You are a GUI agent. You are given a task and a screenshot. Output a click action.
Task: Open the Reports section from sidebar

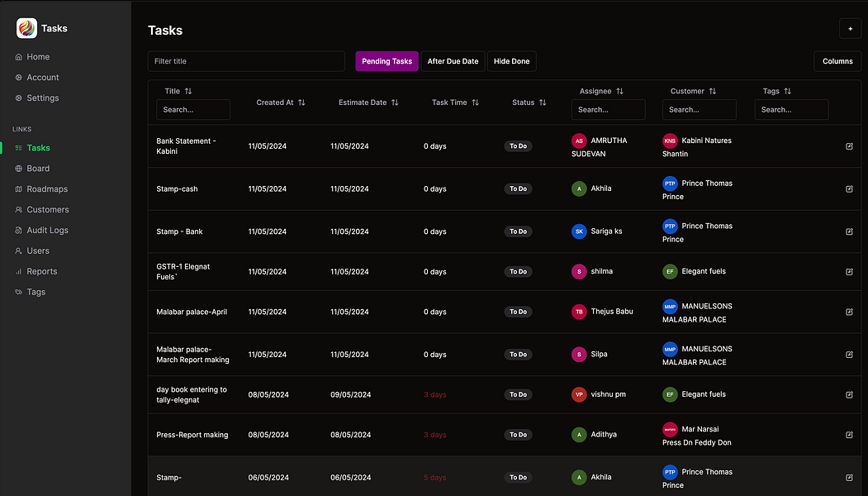tap(40, 271)
